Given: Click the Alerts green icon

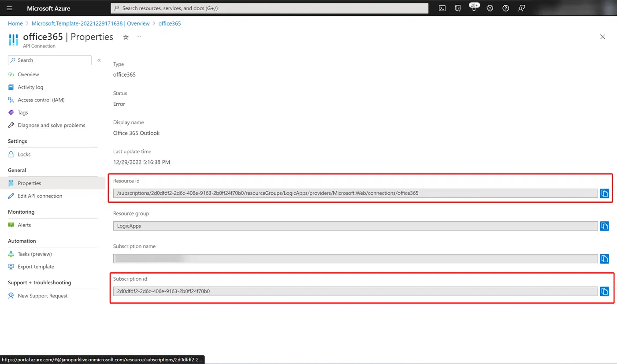Looking at the screenshot, I should click(x=11, y=225).
